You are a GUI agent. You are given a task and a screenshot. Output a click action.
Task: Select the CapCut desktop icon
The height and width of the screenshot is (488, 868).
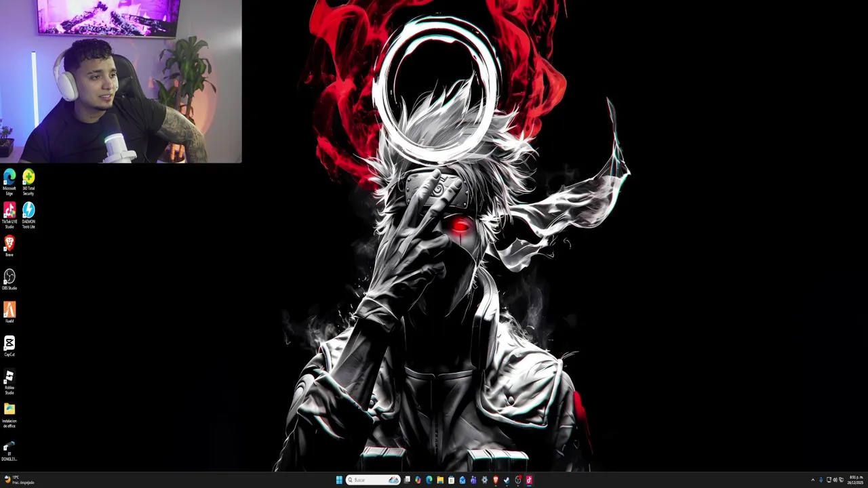pyautogui.click(x=9, y=346)
